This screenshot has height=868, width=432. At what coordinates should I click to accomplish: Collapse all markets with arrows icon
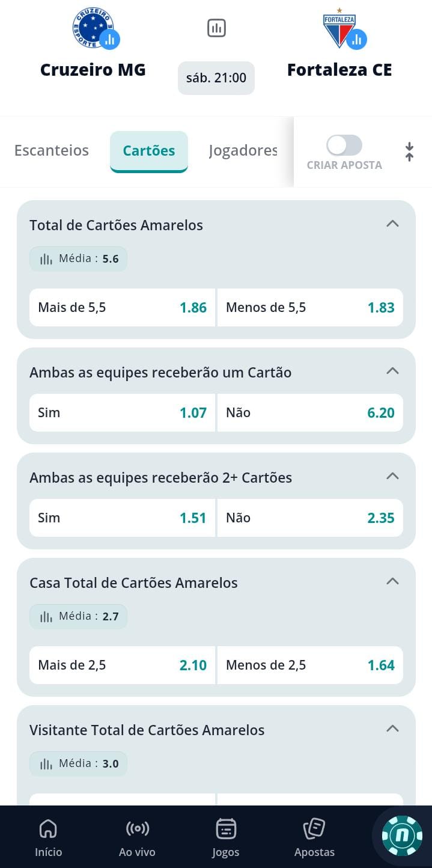coord(409,151)
